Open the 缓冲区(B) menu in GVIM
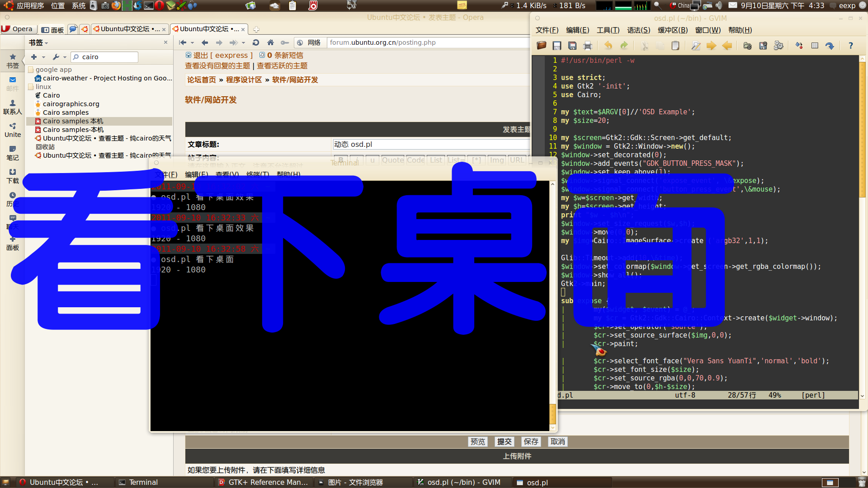868x488 pixels. 673,30
